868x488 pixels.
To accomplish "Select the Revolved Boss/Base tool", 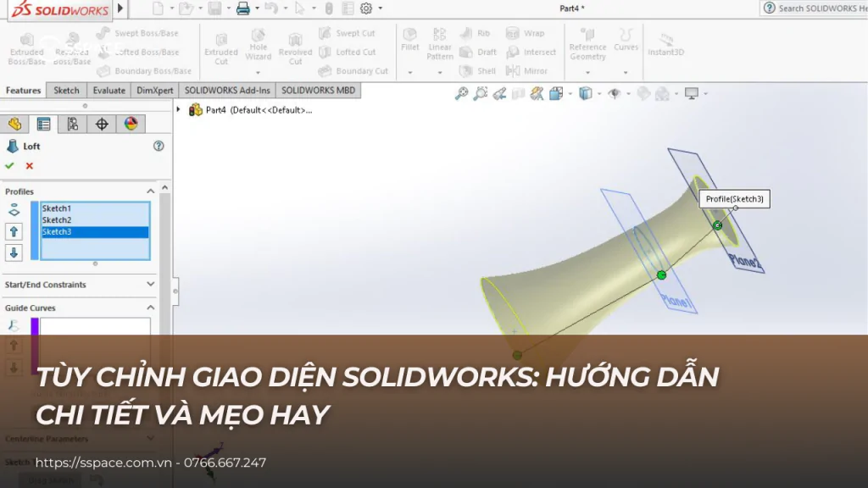I will 72,49.
